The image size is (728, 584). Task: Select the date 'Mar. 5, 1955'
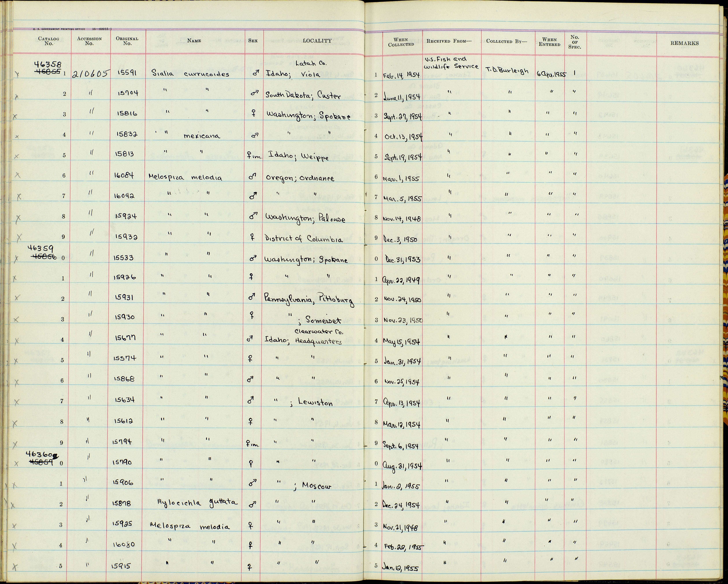(x=402, y=199)
